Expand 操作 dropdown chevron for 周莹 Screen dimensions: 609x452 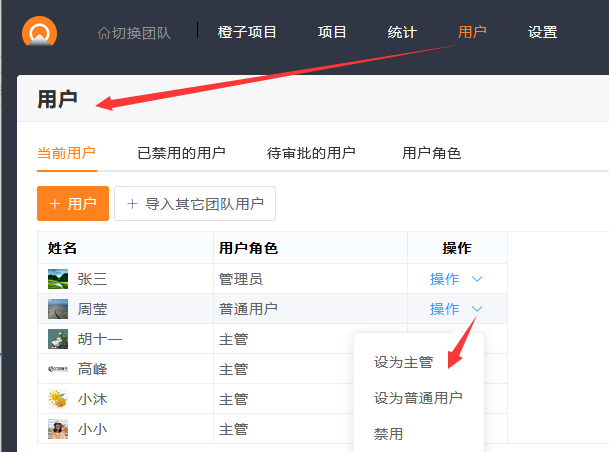[477, 309]
